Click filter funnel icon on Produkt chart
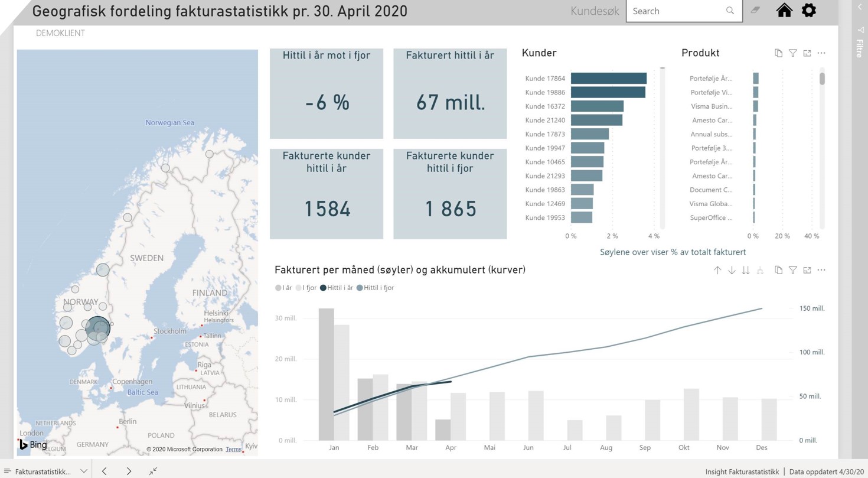The height and width of the screenshot is (478, 868). [x=793, y=53]
